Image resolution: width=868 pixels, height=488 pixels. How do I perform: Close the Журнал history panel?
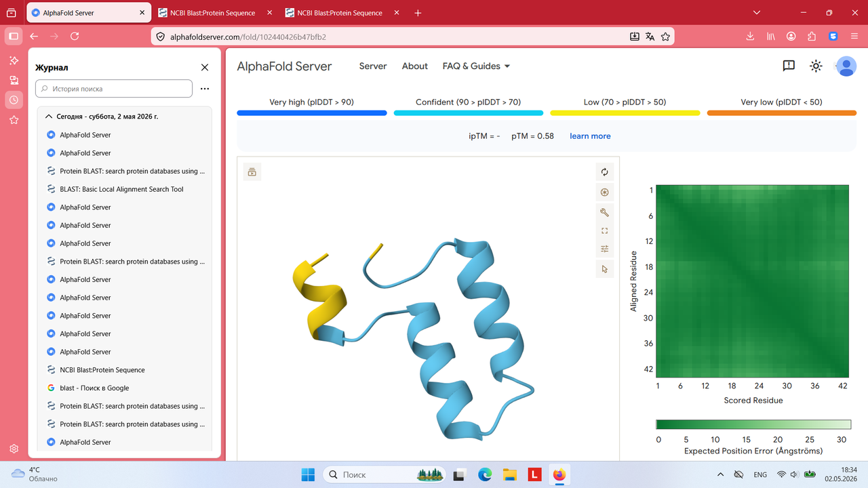coord(205,67)
